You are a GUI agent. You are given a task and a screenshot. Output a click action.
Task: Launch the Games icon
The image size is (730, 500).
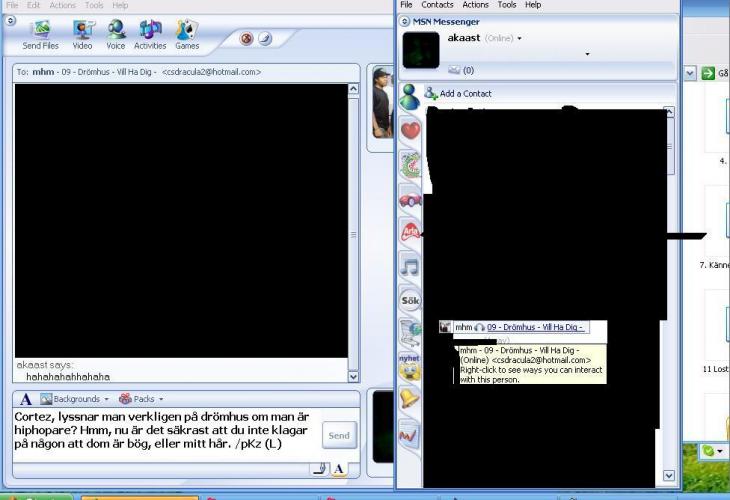187,33
